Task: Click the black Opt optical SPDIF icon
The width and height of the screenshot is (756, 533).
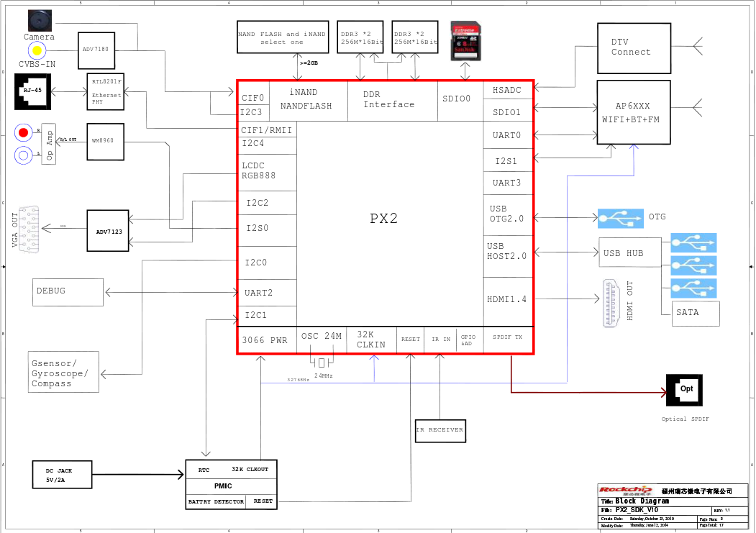Action: (x=684, y=390)
